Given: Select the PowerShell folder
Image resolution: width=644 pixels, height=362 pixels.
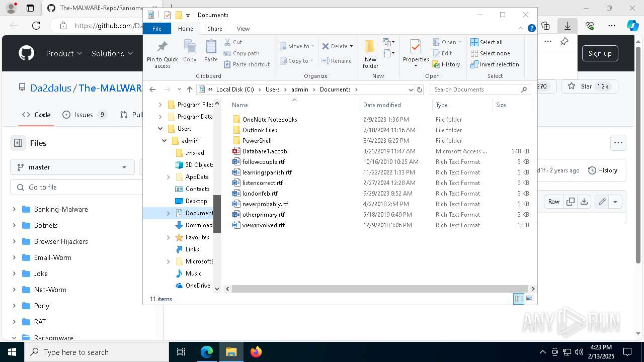Looking at the screenshot, I should [257, 141].
